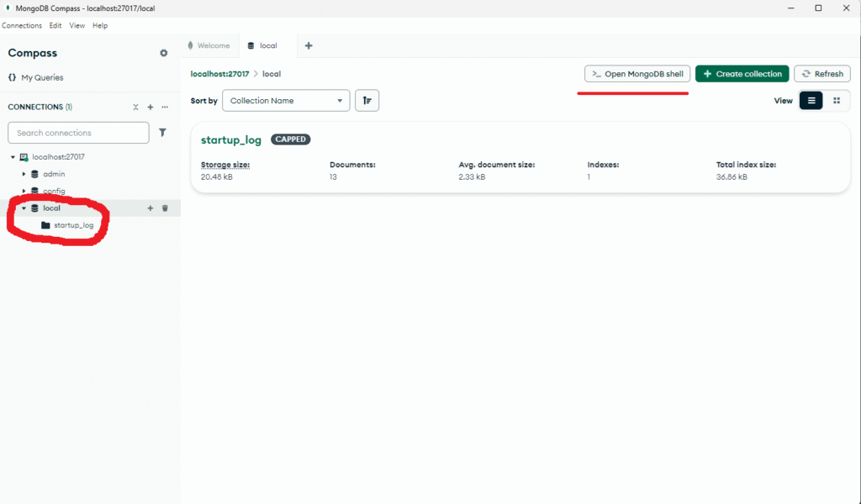Viewport: 861px width, 504px height.
Task: Open the Connections menu in menu bar
Action: (x=22, y=26)
